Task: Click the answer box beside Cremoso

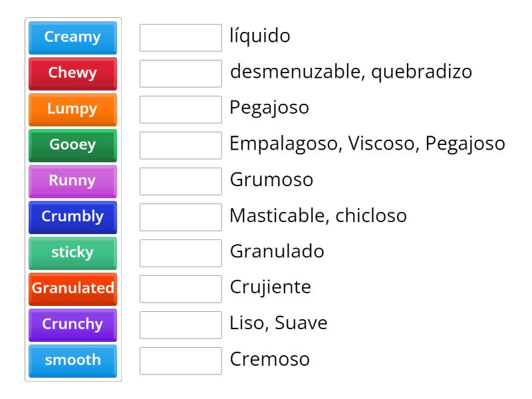Action: (x=180, y=360)
